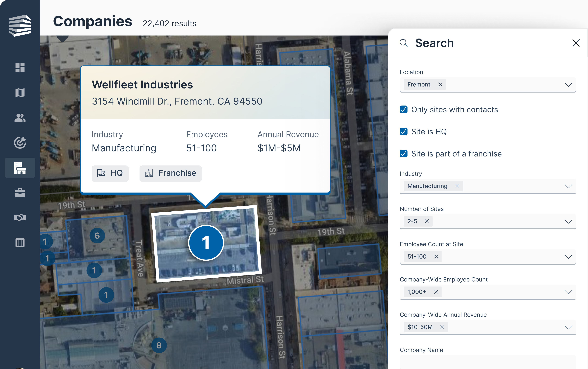Uncheck Only sites with contacts
588x369 pixels.
[404, 110]
